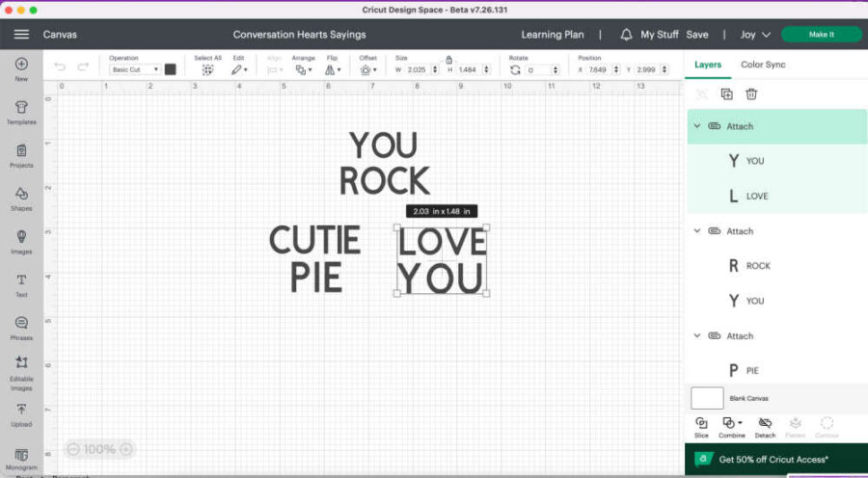
Task: Duplicate the layer using the duplicate icon
Action: click(x=726, y=93)
